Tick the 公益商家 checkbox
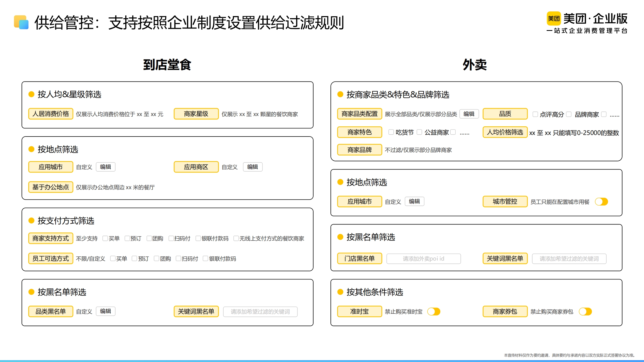Image resolution: width=644 pixels, height=362 pixels. [x=419, y=132]
